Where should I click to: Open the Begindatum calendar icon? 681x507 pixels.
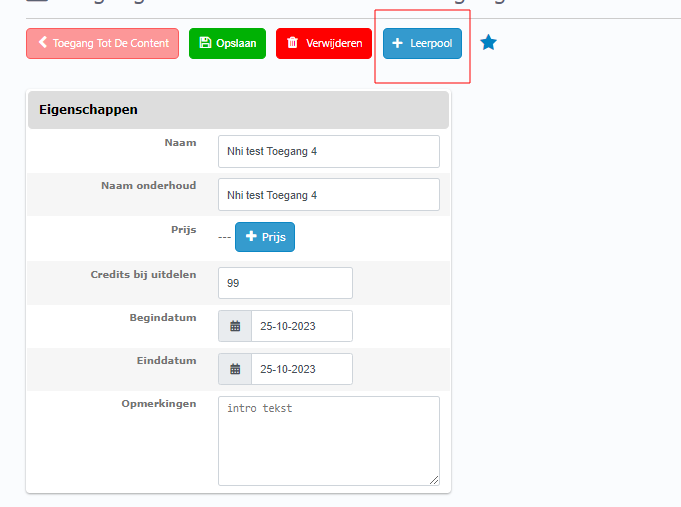(235, 326)
